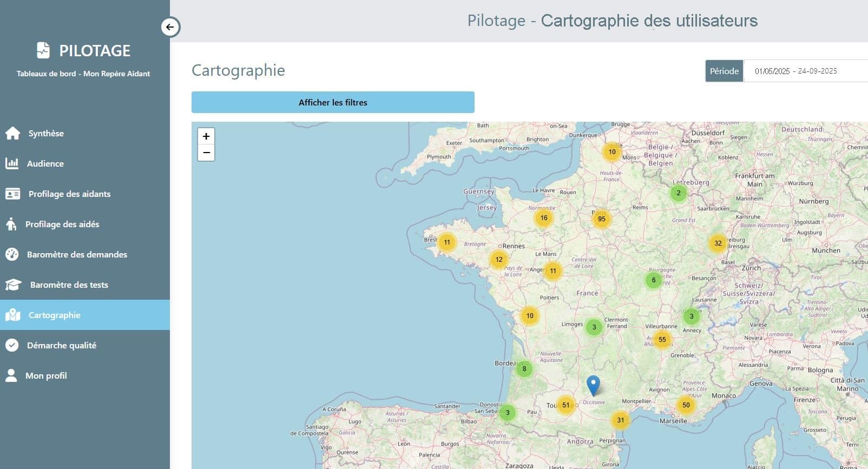The image size is (868, 469).
Task: Select the green cluster labeled 6
Action: [654, 280]
